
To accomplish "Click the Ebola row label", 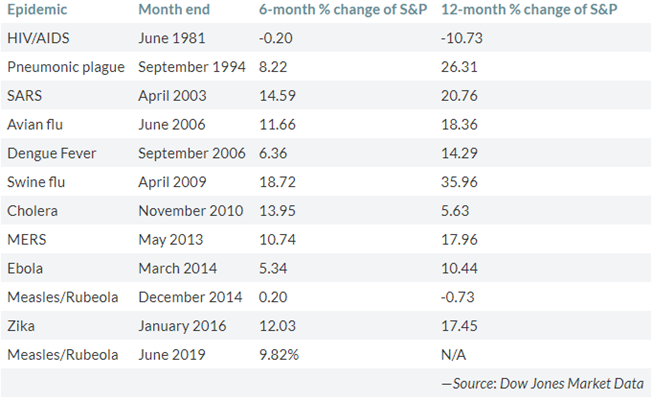I will click(27, 269).
